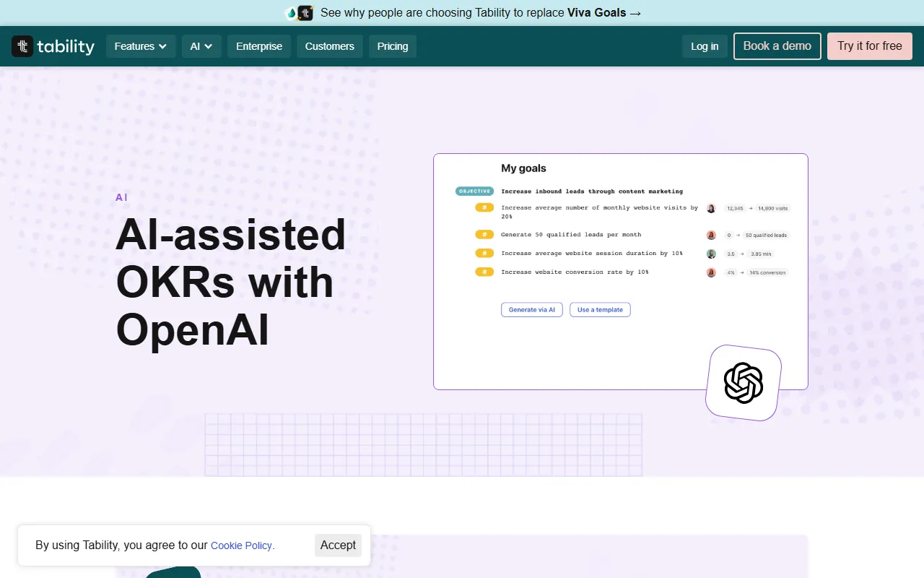924x578 pixels.
Task: Click the Tability logo icon
Action: pos(22,46)
